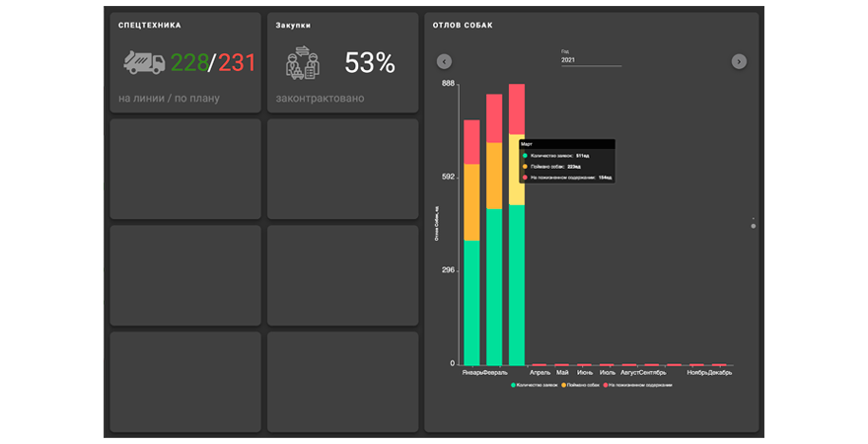Open the Год 2021 year selector
The image size is (868, 444).
click(x=591, y=60)
